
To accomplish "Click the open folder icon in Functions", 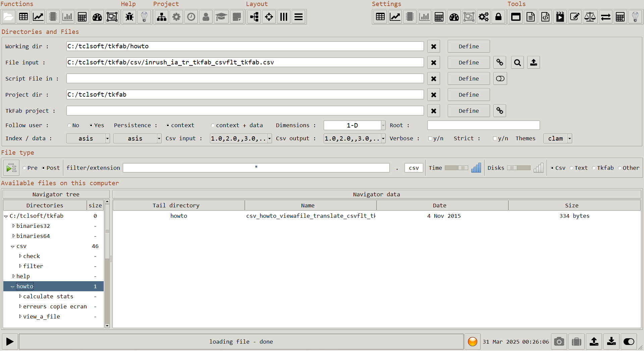I will click(8, 17).
